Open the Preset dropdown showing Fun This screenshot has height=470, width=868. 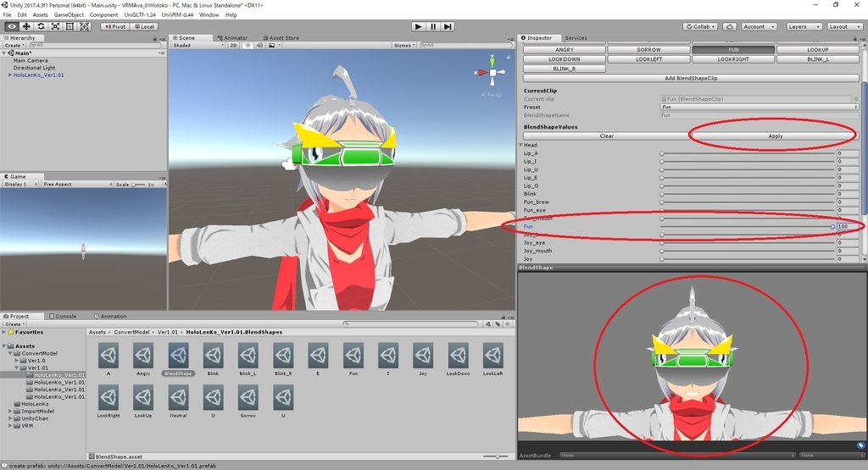pyautogui.click(x=759, y=108)
